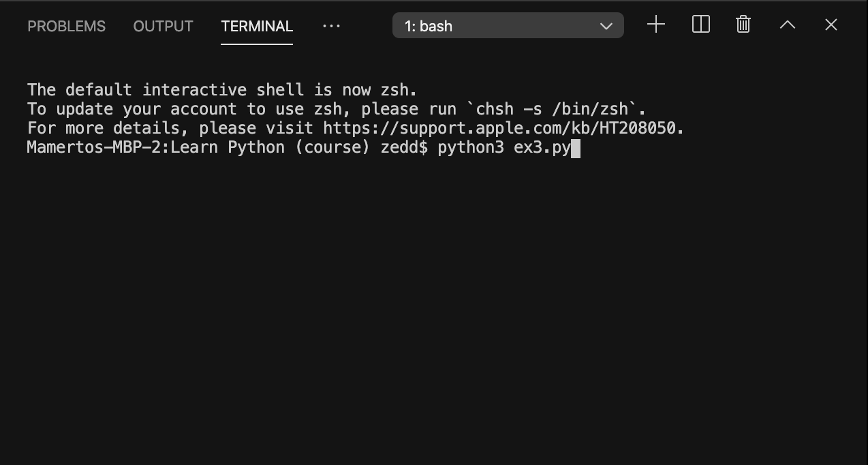Split the terminal pane
The height and width of the screenshot is (465, 868).
tap(700, 25)
